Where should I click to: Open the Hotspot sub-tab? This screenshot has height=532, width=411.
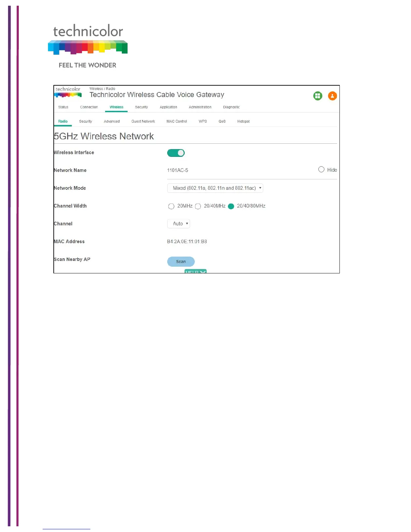243,121
